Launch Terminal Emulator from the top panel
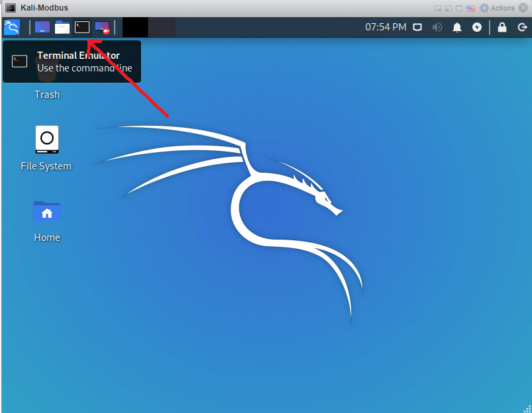 click(x=81, y=27)
